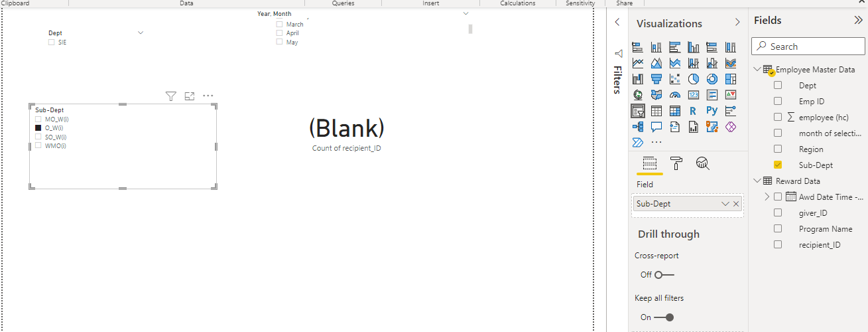Select the Power Apps visual
This screenshot has width=868, height=332.
pos(731,127)
